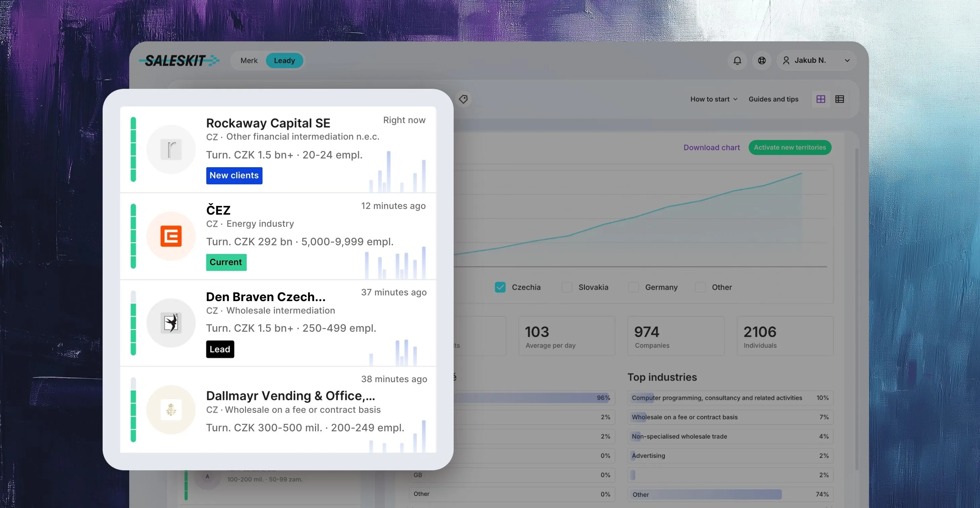Click the New clients tag label
980x508 pixels.
(234, 176)
